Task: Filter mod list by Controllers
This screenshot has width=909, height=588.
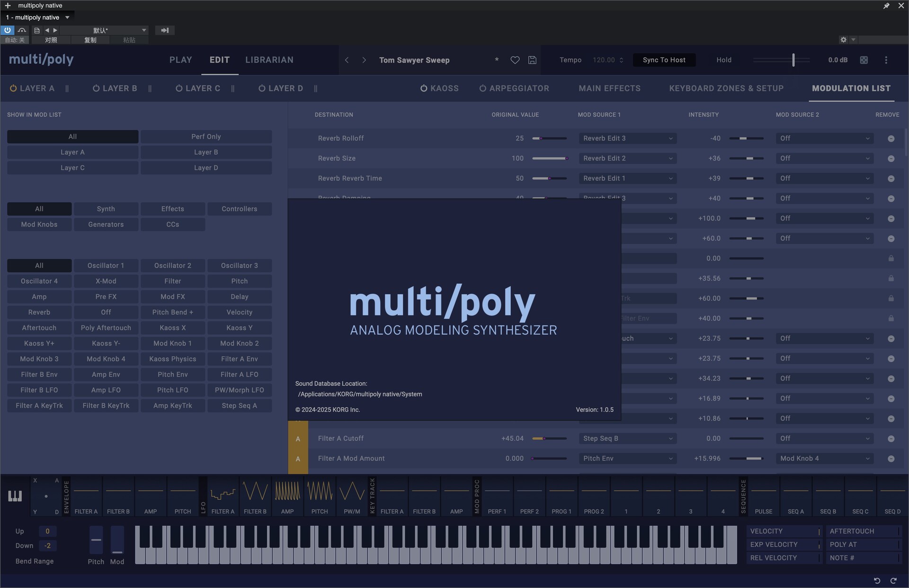Action: coord(240,209)
